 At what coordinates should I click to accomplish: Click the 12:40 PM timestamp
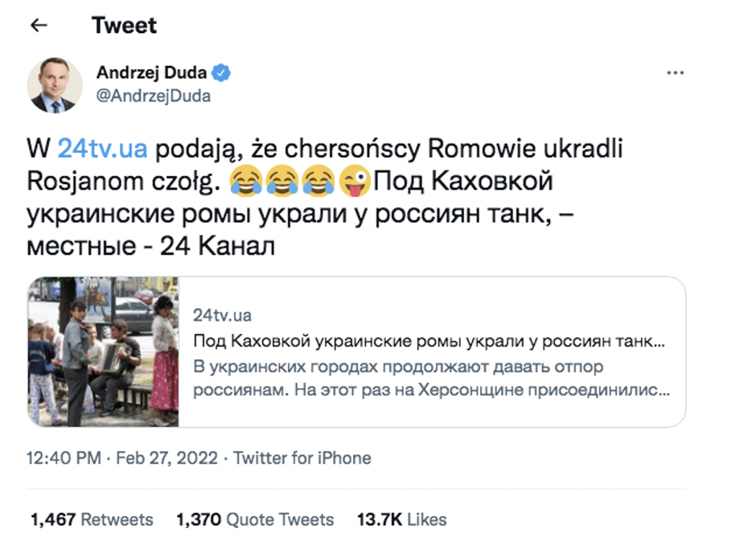[64, 458]
